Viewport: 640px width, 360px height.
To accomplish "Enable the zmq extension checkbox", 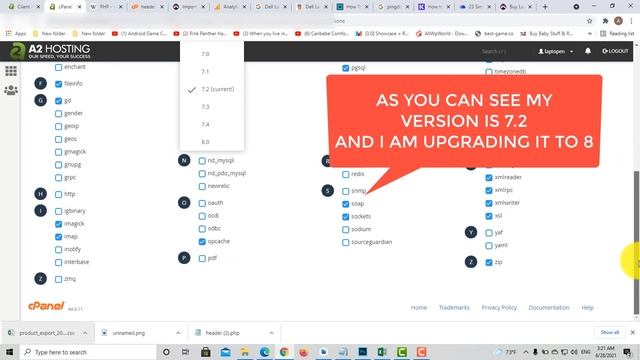I will click(x=58, y=279).
